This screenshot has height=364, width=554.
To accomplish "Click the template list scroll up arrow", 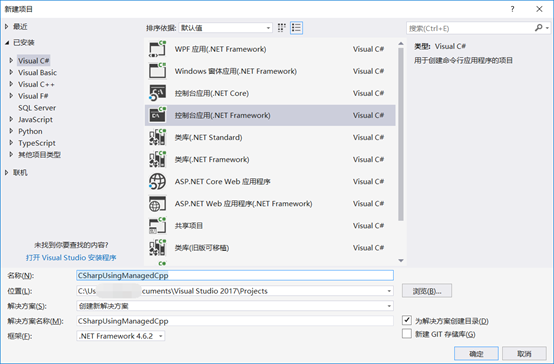I will click(x=401, y=44).
